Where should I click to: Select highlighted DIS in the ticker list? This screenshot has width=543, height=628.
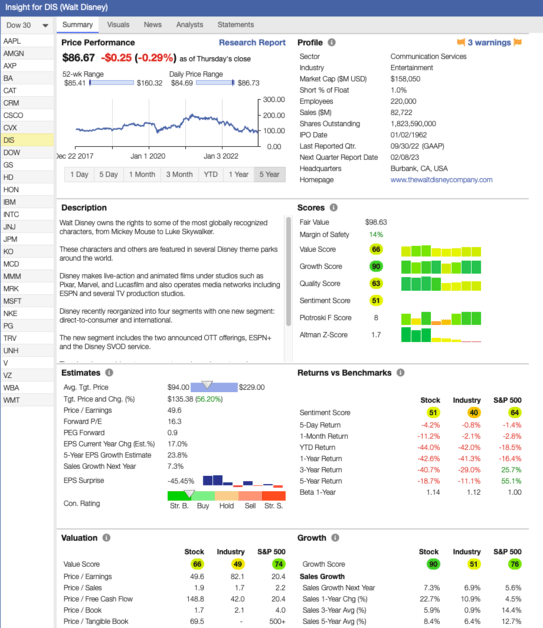[x=27, y=140]
